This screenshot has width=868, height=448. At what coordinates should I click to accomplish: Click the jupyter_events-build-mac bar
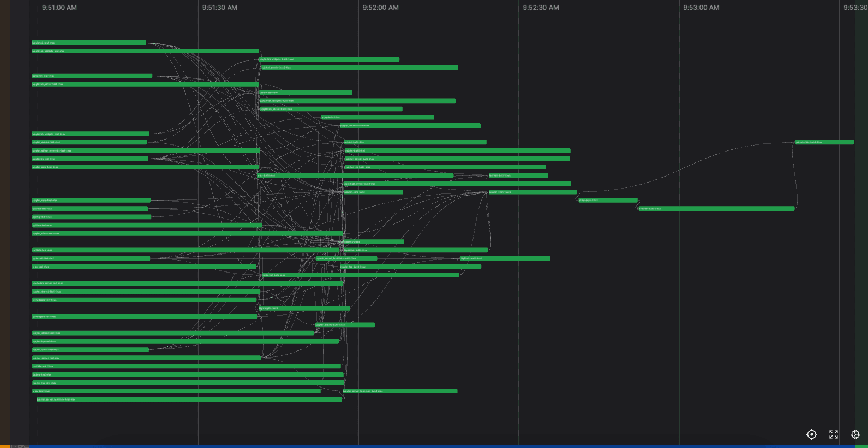359,68
